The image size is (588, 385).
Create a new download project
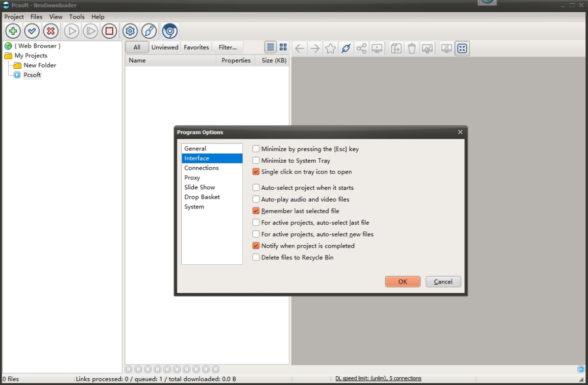(12, 30)
